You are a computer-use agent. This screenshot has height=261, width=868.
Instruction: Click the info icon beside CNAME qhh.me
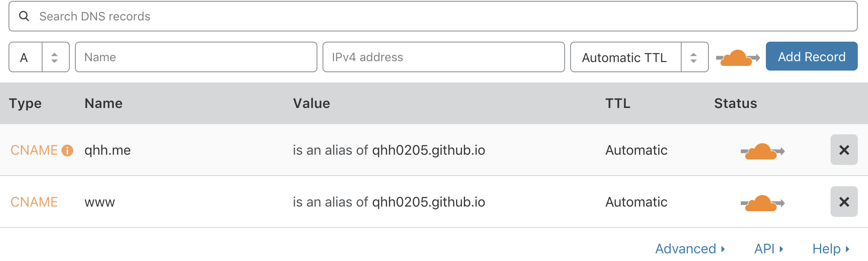tap(67, 150)
